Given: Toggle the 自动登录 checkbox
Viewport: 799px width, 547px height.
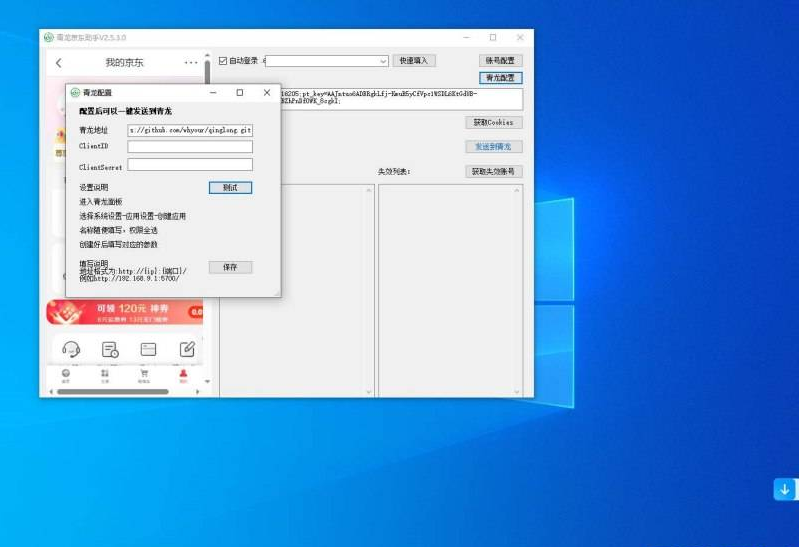Looking at the screenshot, I should [x=223, y=61].
